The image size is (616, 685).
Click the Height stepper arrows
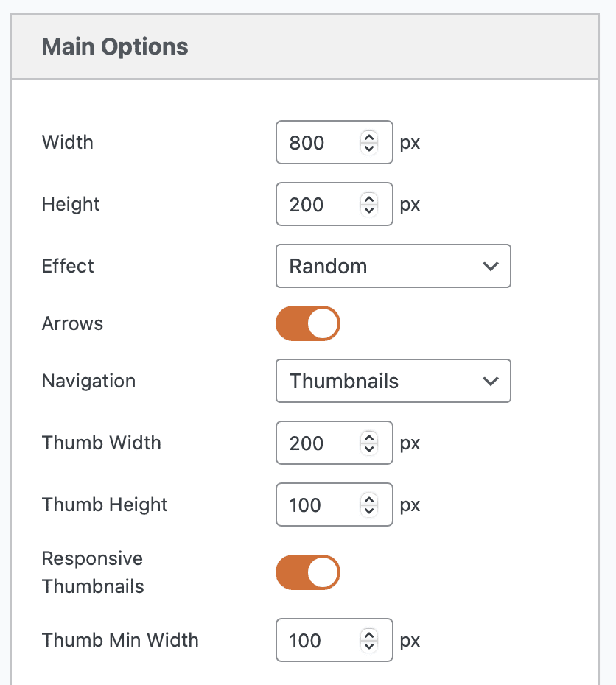[x=369, y=204]
